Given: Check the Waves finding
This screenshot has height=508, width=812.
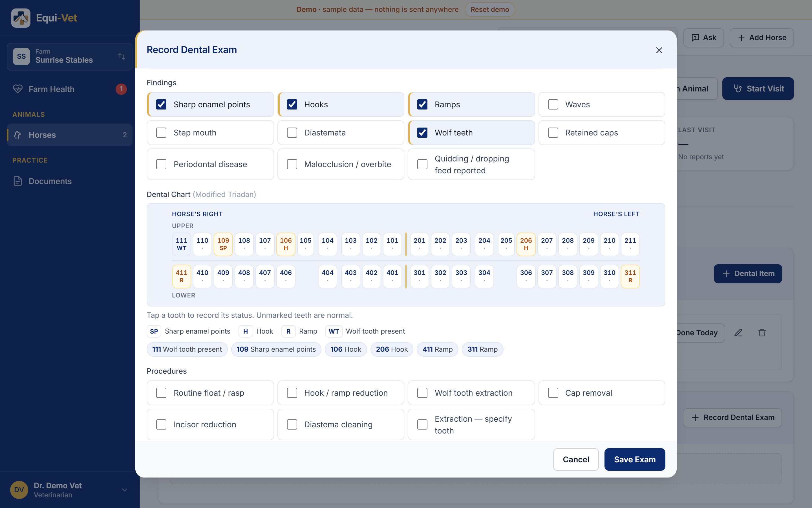Looking at the screenshot, I should point(553,104).
